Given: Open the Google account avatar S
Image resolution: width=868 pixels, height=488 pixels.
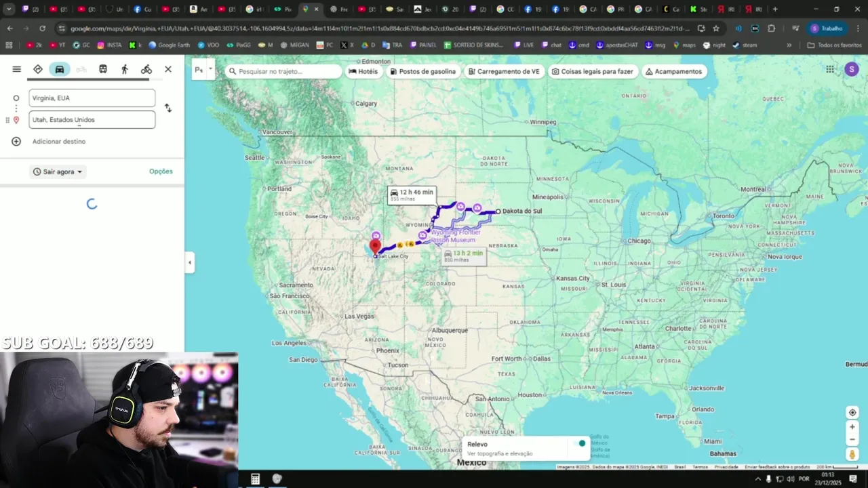Looking at the screenshot, I should pyautogui.click(x=852, y=69).
